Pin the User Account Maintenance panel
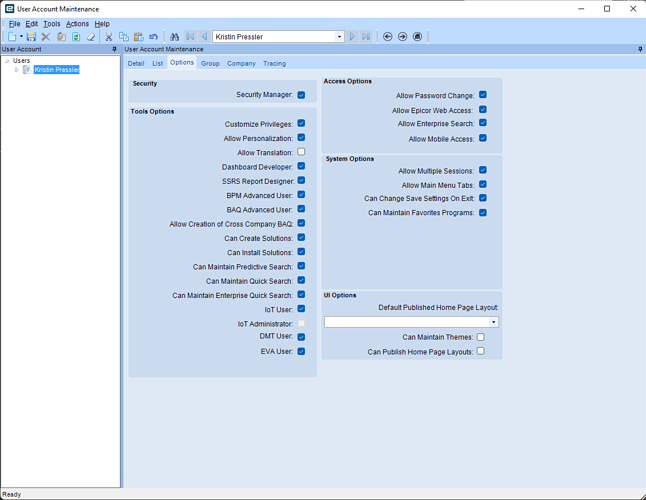 (x=640, y=49)
